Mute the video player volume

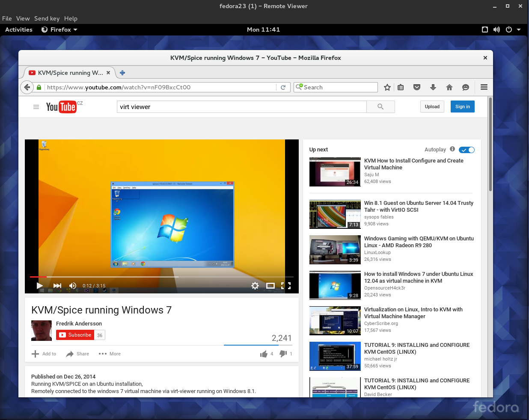pyautogui.click(x=73, y=286)
